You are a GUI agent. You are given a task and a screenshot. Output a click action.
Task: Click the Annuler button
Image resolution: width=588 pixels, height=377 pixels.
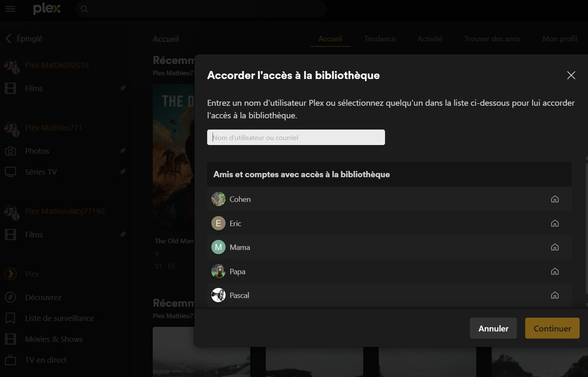pyautogui.click(x=493, y=328)
